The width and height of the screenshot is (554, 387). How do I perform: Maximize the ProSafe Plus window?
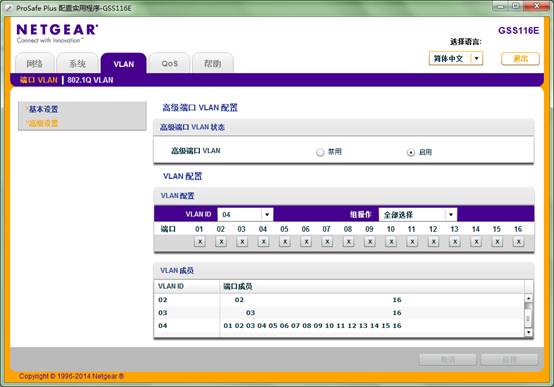pos(515,6)
